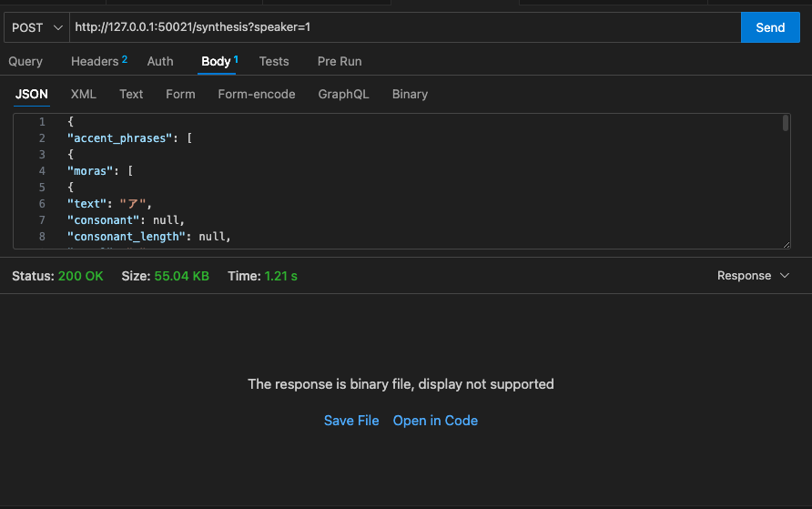Screen dimensions: 812x509
Task: Select GraphQL body type
Action: click(x=343, y=94)
